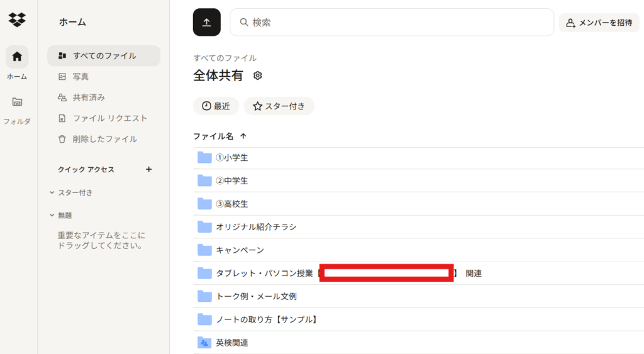This screenshot has height=354, width=644.
Task: Filter by 最近 chip
Action: 216,106
